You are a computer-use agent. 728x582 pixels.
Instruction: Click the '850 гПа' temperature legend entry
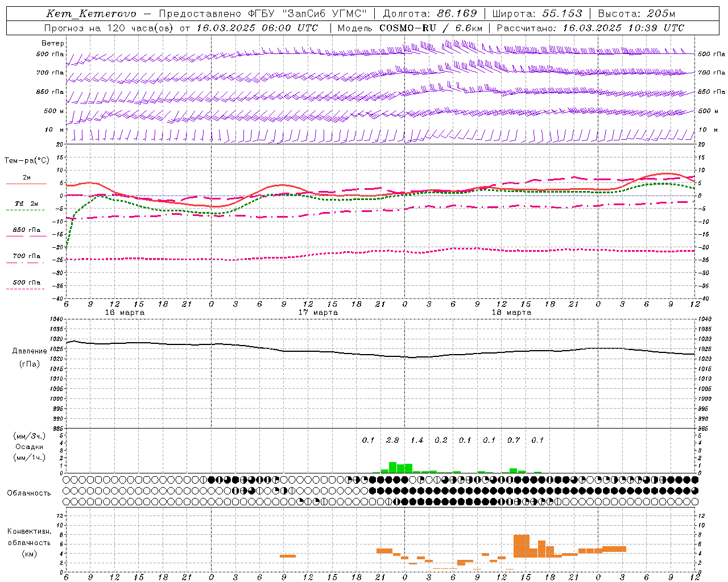(x=27, y=230)
